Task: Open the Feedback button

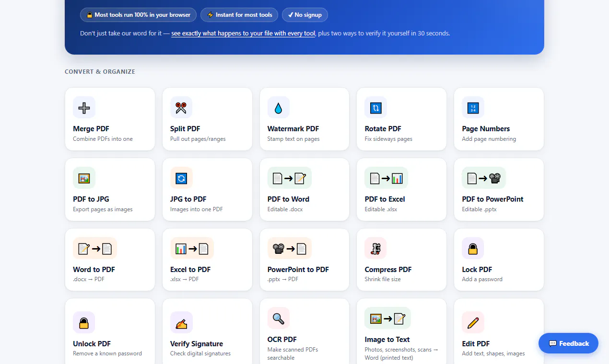Action: point(568,343)
